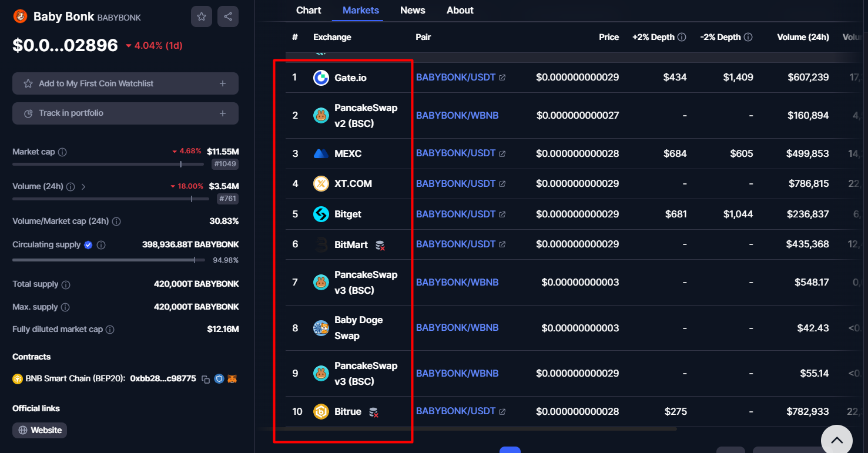Click the #1049 market cap rank badge
This screenshot has width=868, height=453.
click(x=225, y=165)
